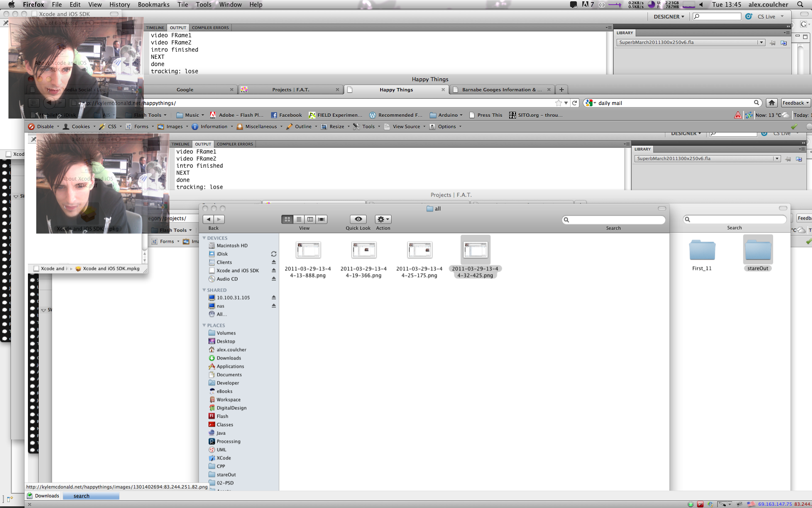This screenshot has width=812, height=508.
Task: Eject the Clients volume
Action: 274,262
